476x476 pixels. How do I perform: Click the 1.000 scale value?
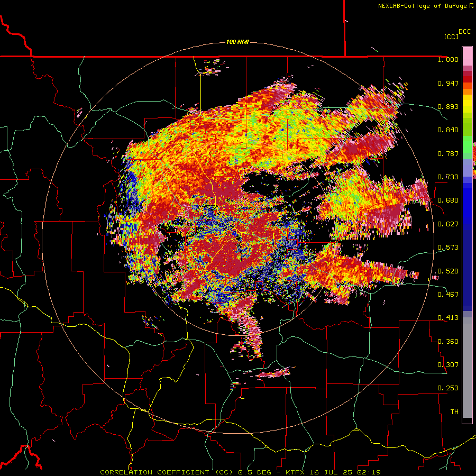(x=448, y=59)
